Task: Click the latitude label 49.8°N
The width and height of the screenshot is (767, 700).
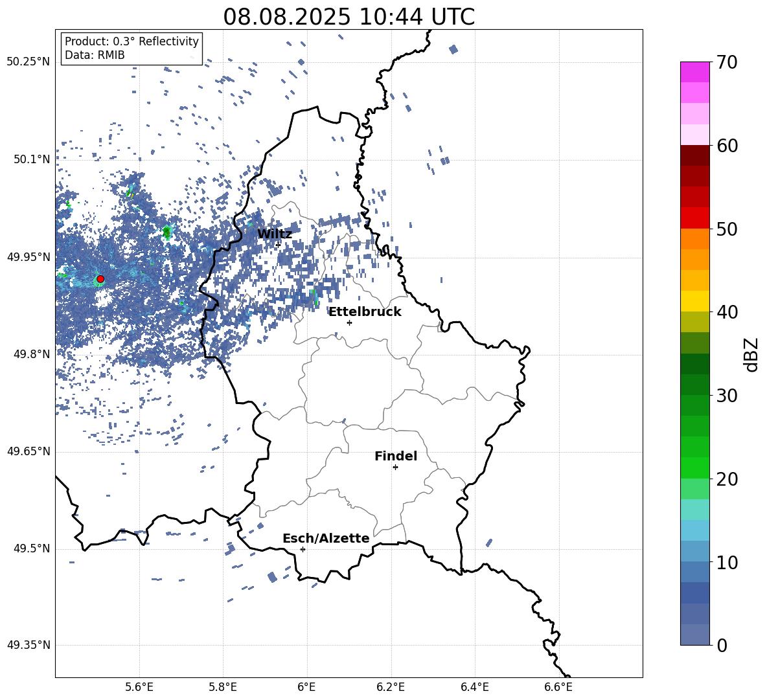Action: [32, 354]
